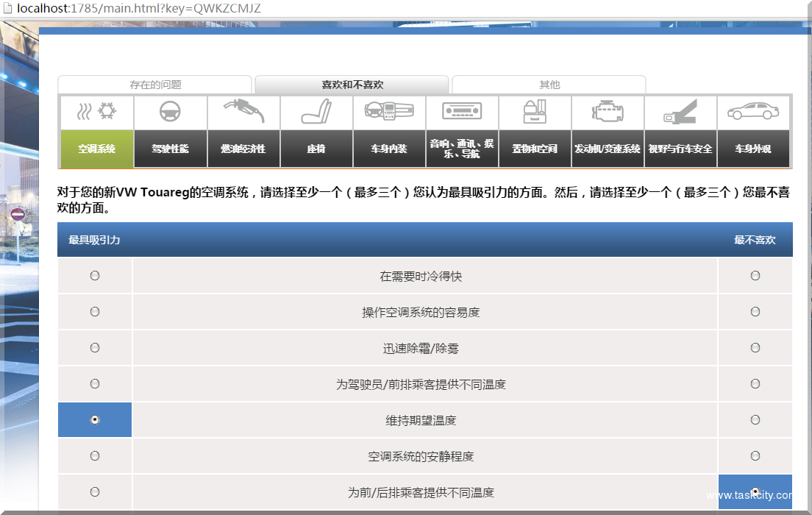Click the car exterior (车身外观) icon

pos(753,113)
